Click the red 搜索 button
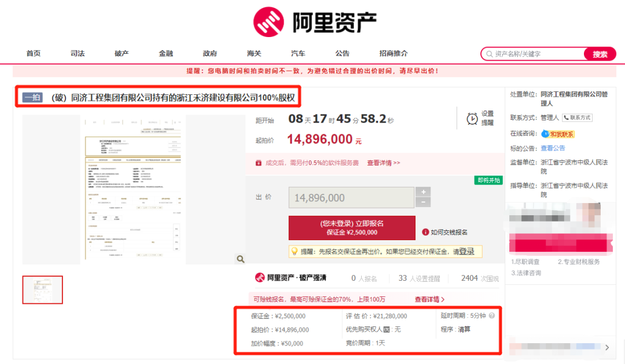Screen dimensions: 625x364 click(x=600, y=54)
